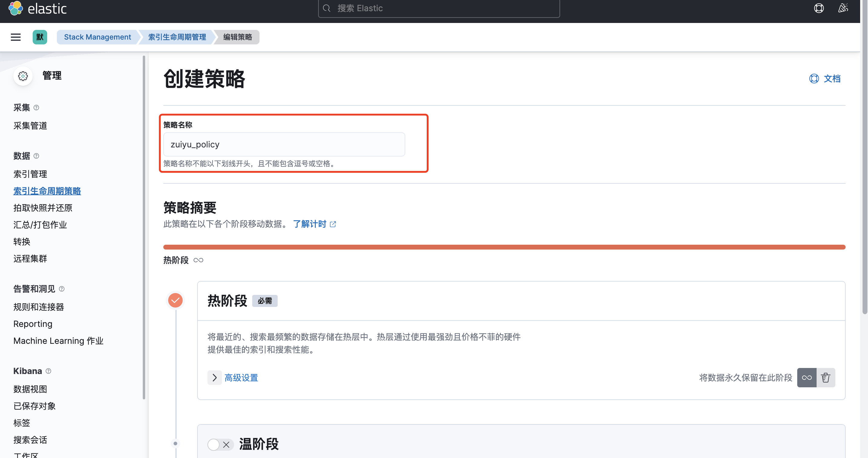Image resolution: width=868 pixels, height=458 pixels.
Task: Open 高级设置 advanced settings
Action: coord(241,378)
